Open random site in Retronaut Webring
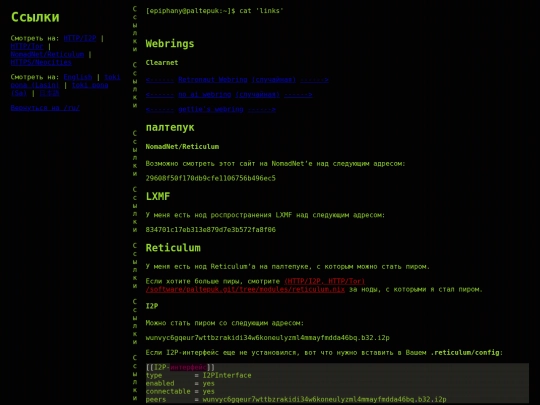This screenshot has width=540, height=405. [274, 80]
